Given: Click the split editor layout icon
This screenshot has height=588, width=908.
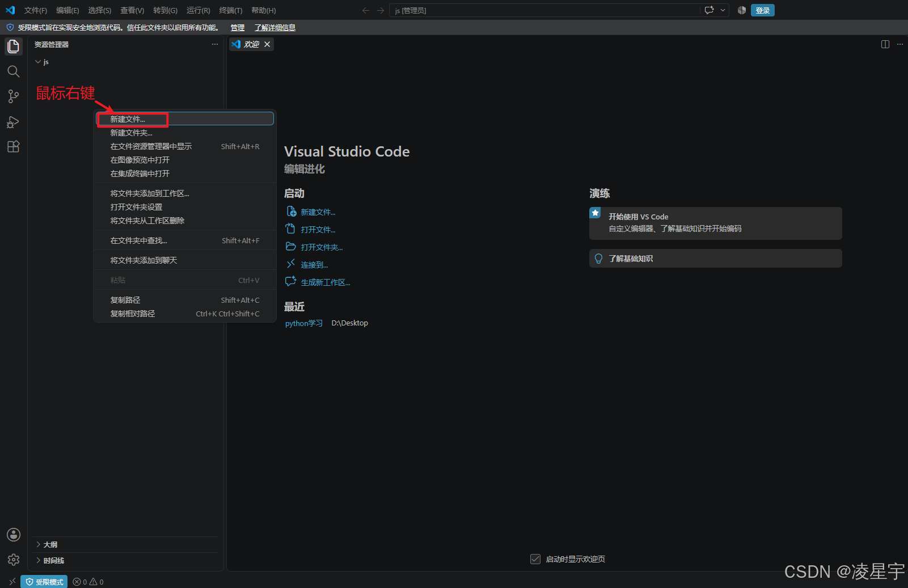Looking at the screenshot, I should (x=885, y=44).
